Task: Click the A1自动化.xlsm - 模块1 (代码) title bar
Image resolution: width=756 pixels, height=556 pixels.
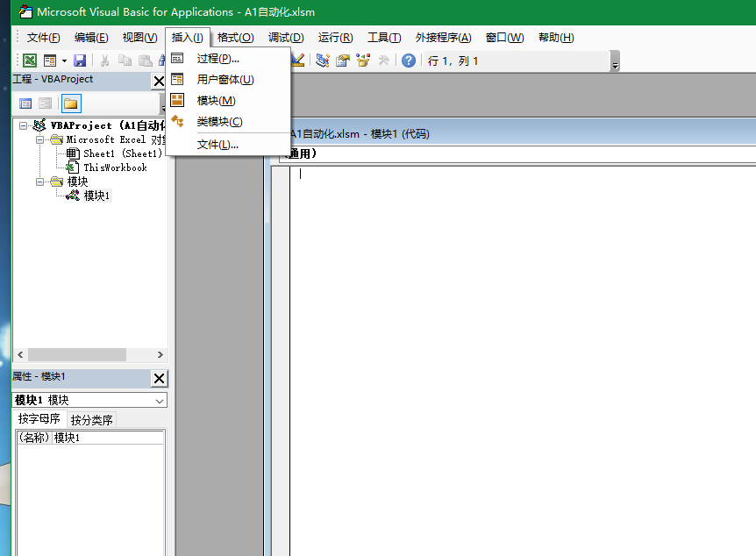Action: tap(523, 133)
